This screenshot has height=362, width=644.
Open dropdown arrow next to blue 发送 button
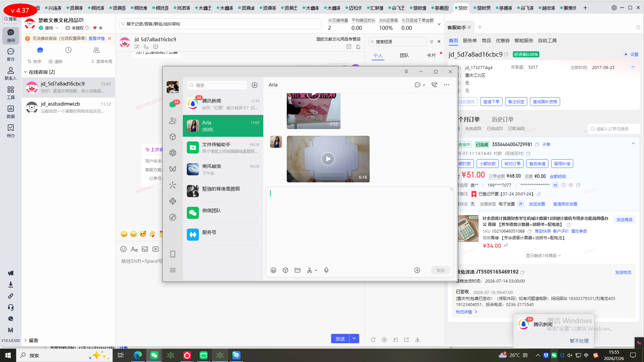pos(354,339)
